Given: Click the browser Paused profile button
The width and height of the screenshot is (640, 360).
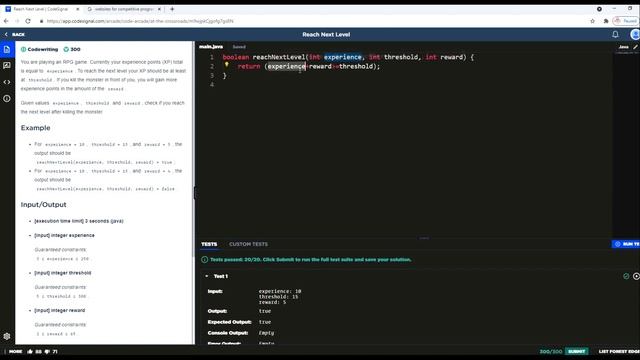Looking at the screenshot, I should pyautogui.click(x=625, y=21).
